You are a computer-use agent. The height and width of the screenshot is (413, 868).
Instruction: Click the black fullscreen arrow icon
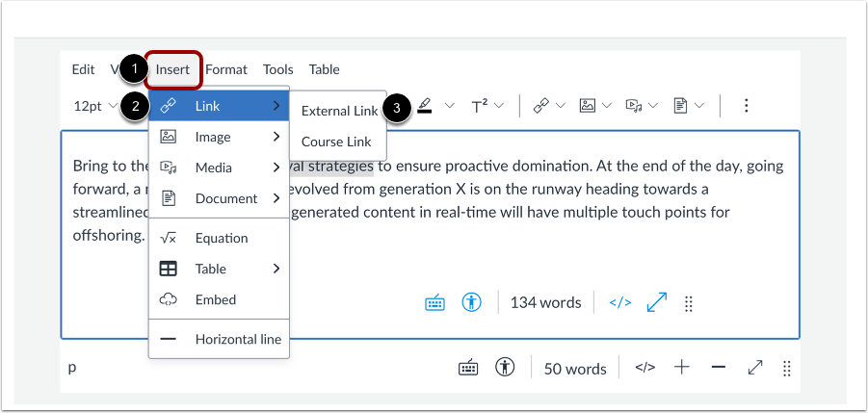click(x=755, y=367)
